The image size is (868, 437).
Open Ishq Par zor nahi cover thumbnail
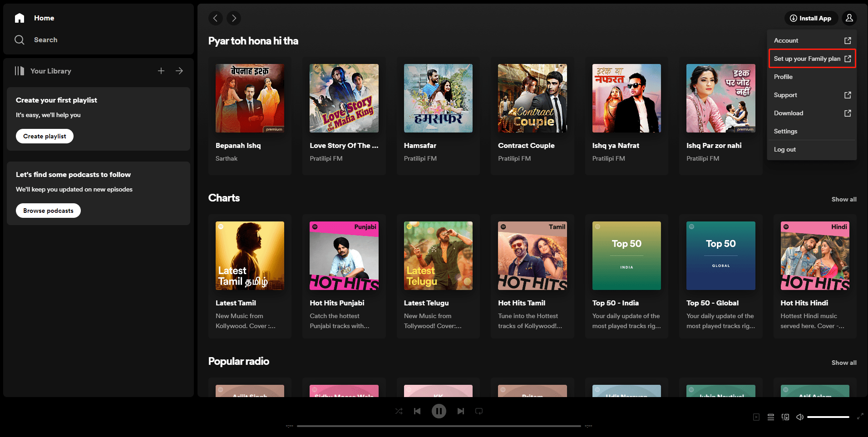point(721,98)
